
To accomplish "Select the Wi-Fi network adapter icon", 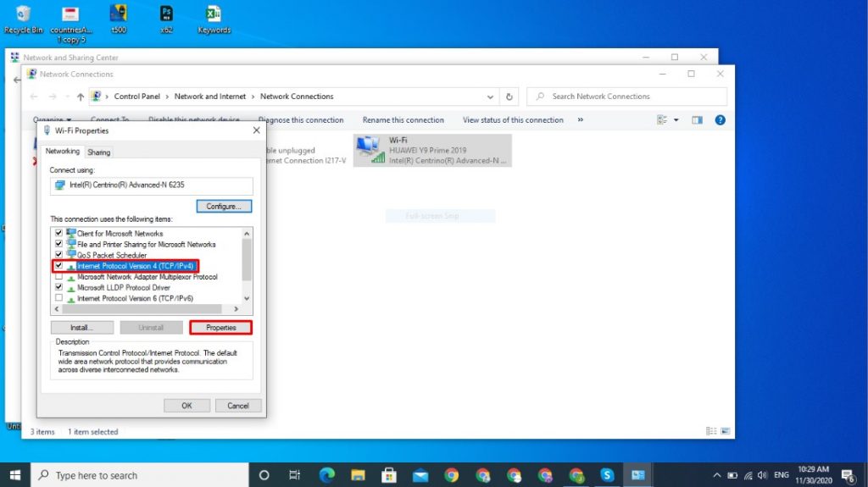I will coord(370,150).
